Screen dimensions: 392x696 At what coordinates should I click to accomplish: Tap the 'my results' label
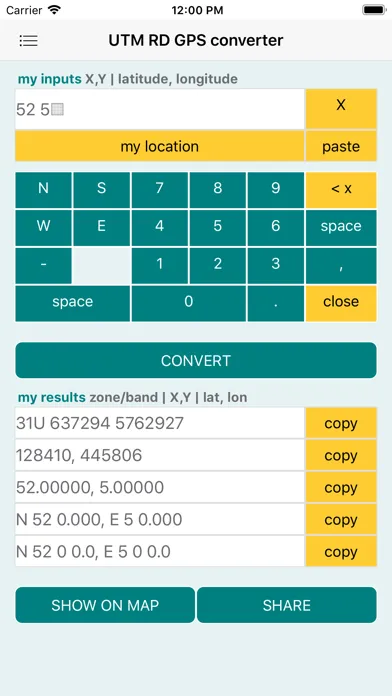tap(51, 397)
